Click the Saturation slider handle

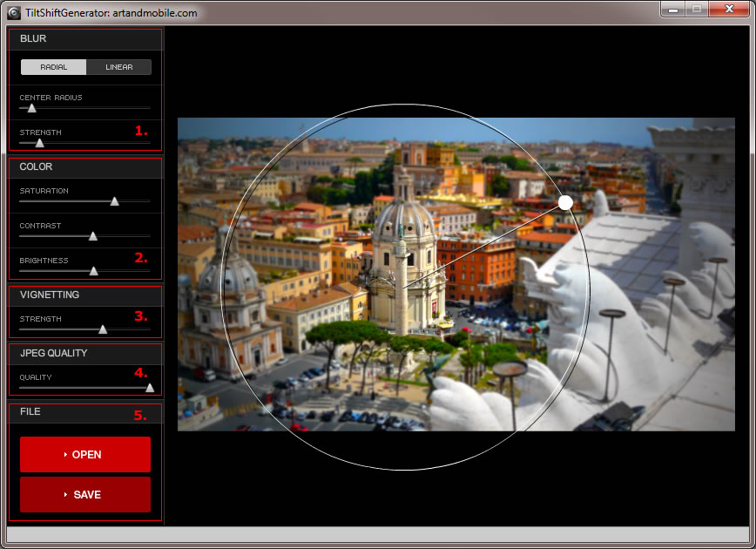(114, 201)
